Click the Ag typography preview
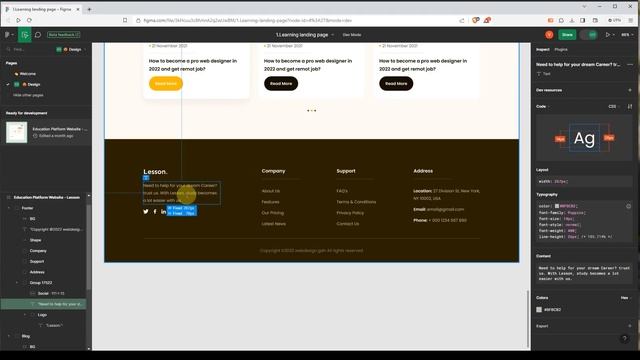This screenshot has width=640, height=360. click(584, 139)
